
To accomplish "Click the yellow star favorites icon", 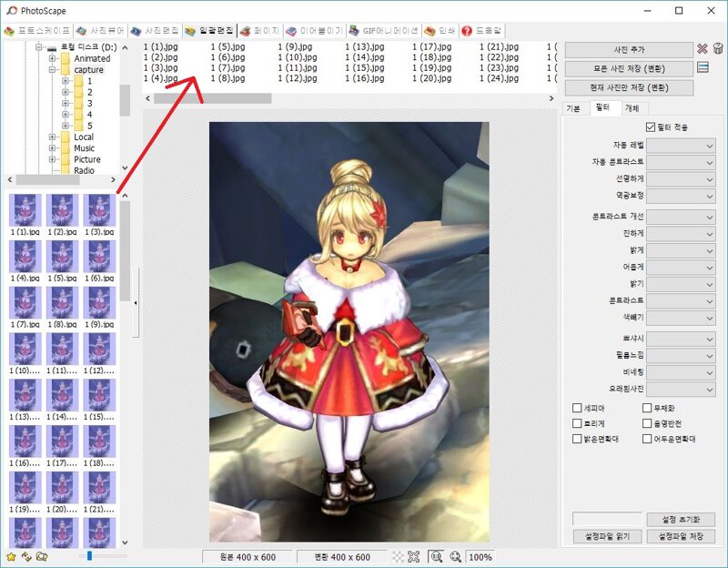I will tap(11, 556).
